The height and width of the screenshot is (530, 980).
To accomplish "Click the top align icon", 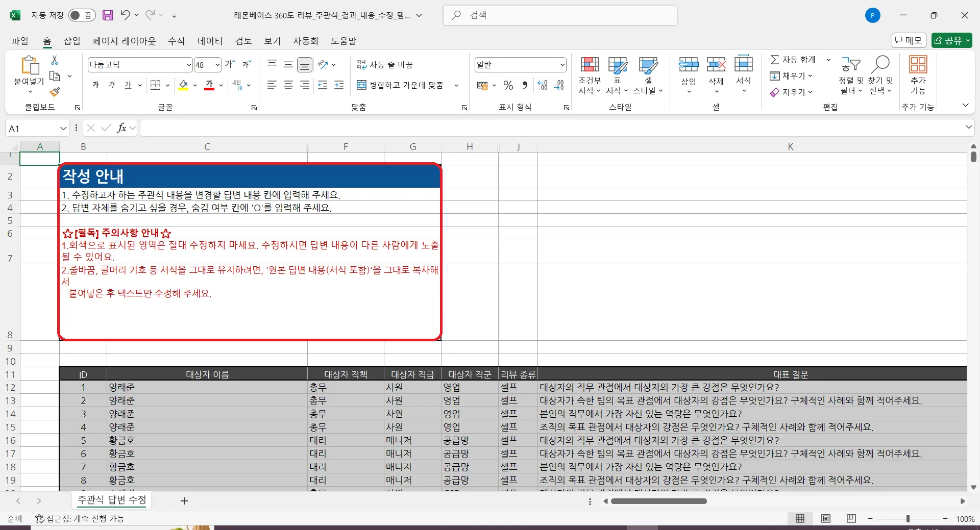I will (x=272, y=64).
